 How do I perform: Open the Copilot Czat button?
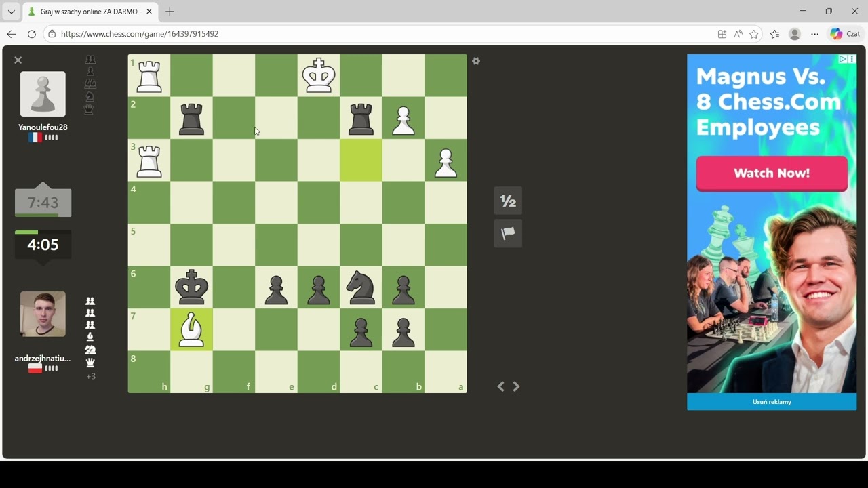[x=845, y=34]
